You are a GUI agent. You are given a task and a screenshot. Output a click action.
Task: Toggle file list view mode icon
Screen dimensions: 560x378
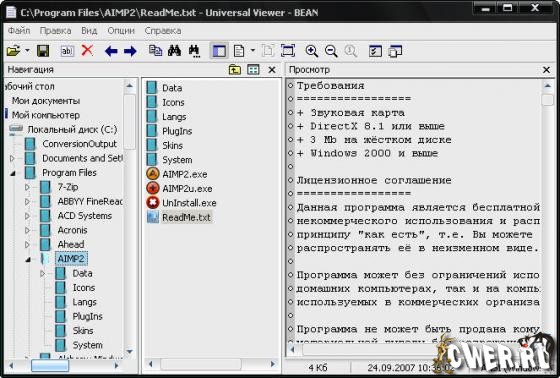click(x=253, y=70)
